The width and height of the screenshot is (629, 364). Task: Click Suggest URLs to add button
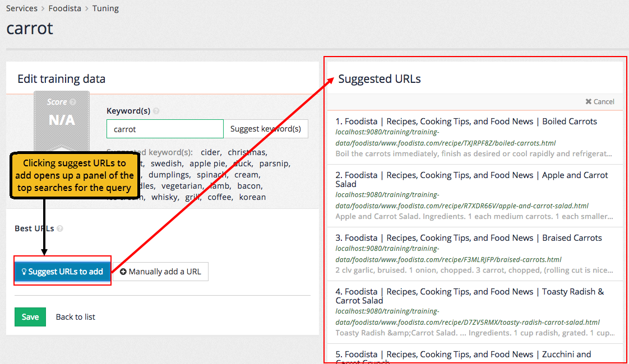point(62,272)
